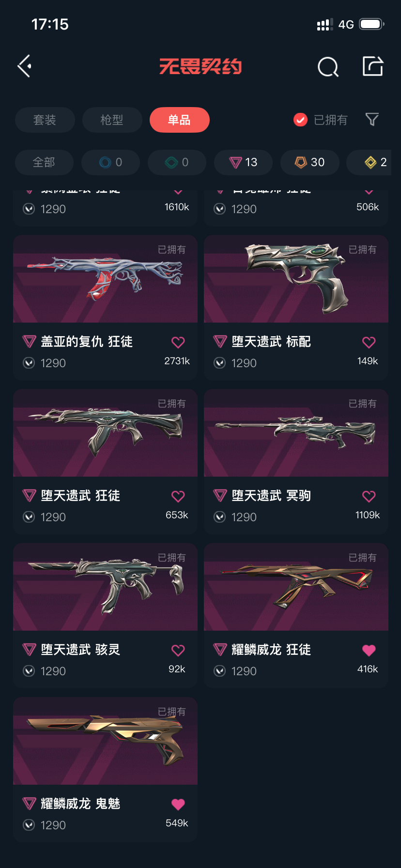Tap the back arrow icon
This screenshot has width=401, height=868.
point(25,66)
